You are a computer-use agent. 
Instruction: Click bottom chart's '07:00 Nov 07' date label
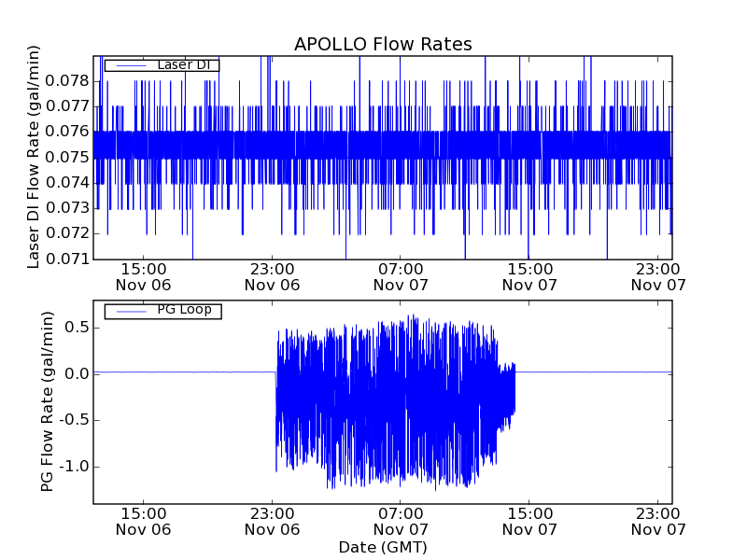(x=401, y=522)
